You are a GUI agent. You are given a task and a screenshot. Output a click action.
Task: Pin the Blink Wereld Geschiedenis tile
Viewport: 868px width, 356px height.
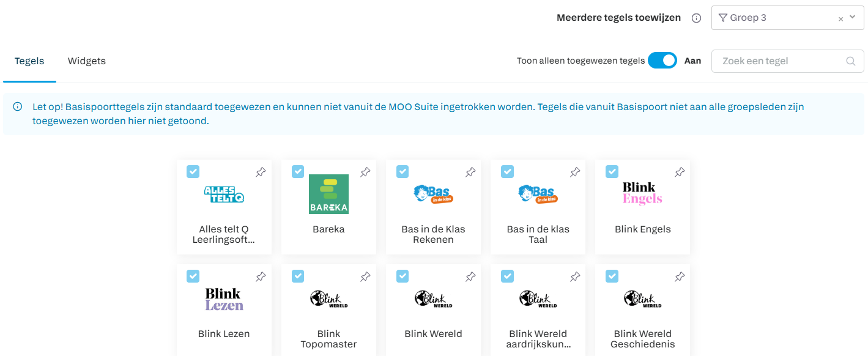pos(680,277)
